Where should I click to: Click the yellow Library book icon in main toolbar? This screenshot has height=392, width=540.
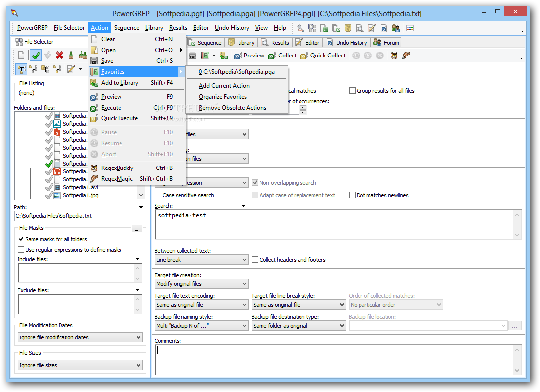[x=348, y=28]
